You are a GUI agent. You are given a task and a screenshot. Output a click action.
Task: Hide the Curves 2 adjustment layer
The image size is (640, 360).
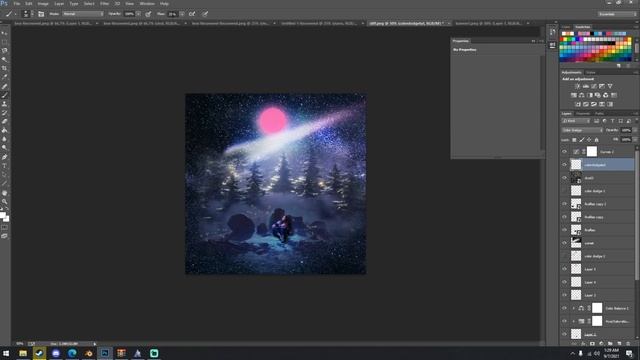[564, 152]
